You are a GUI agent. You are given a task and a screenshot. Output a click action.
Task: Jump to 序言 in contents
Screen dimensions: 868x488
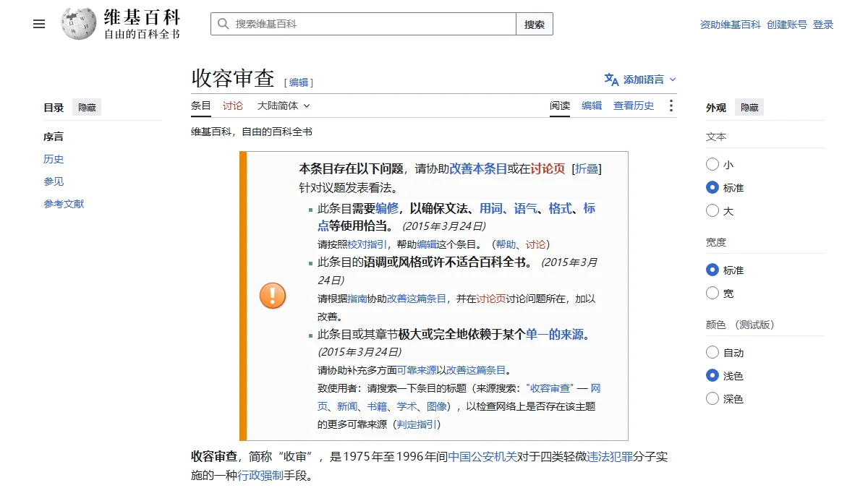[54, 137]
